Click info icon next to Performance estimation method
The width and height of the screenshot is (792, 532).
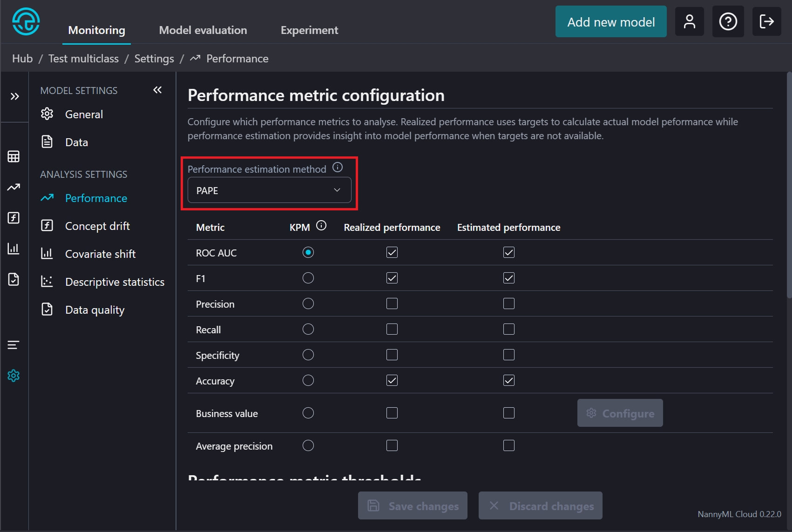338,168
